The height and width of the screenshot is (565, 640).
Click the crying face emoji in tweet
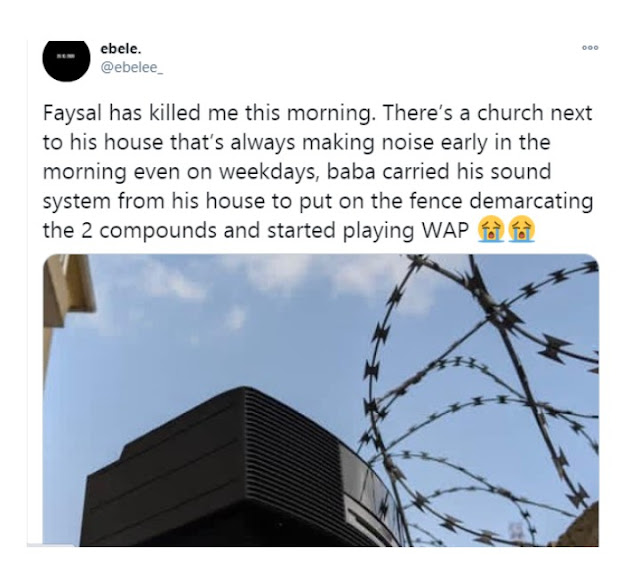[491, 230]
